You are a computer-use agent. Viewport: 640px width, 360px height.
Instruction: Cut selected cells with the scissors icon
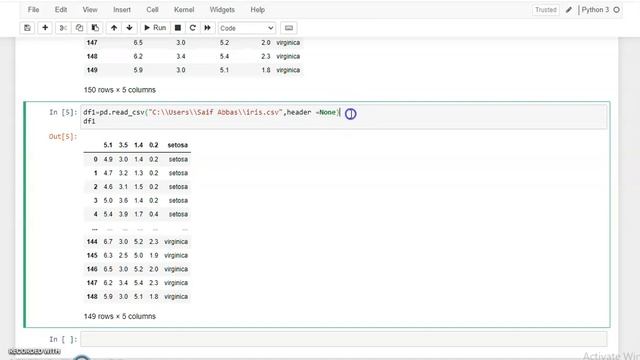point(63,28)
